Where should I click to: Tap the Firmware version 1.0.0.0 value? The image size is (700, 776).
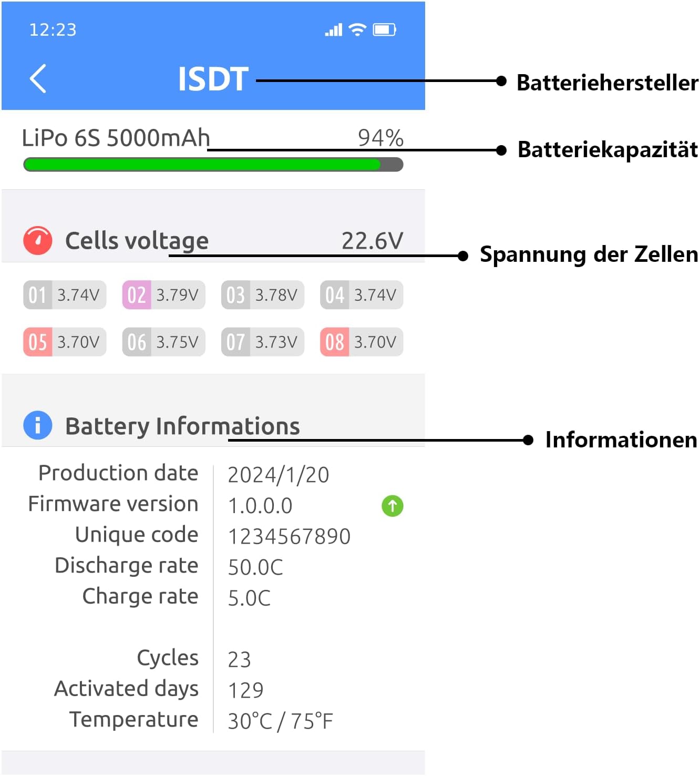point(260,506)
